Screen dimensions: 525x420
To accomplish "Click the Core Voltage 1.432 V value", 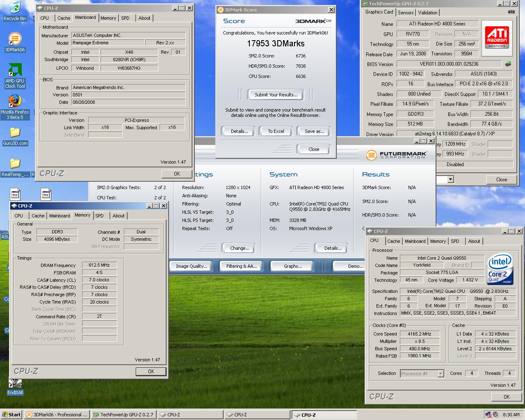I will [x=470, y=280].
